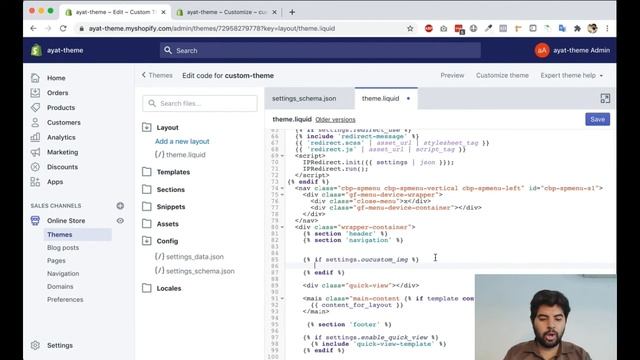Click the forward navigation arrow

pyautogui.click(x=48, y=28)
